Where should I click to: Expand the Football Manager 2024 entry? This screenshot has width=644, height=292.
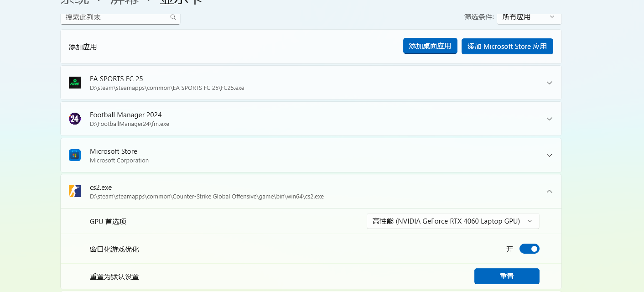(x=549, y=119)
